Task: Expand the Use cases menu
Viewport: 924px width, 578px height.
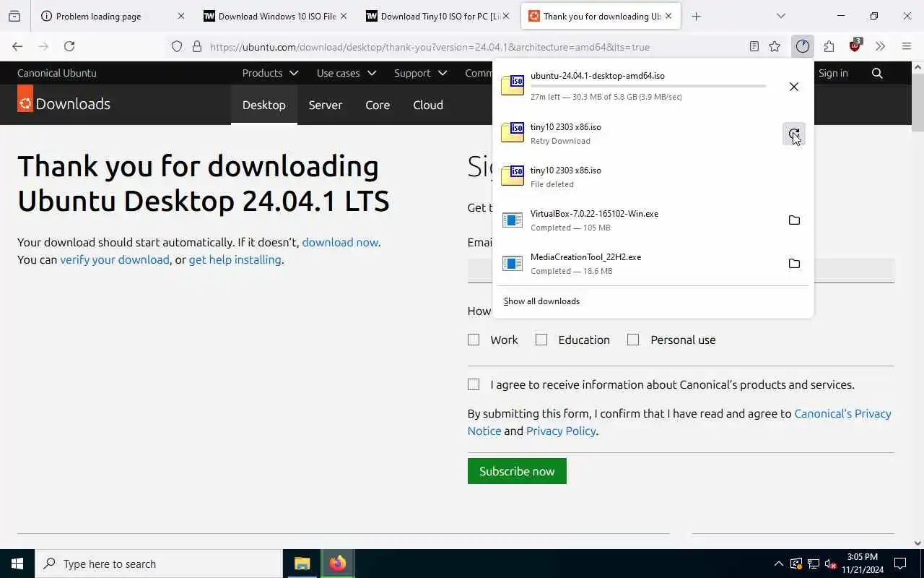Action: [x=346, y=73]
